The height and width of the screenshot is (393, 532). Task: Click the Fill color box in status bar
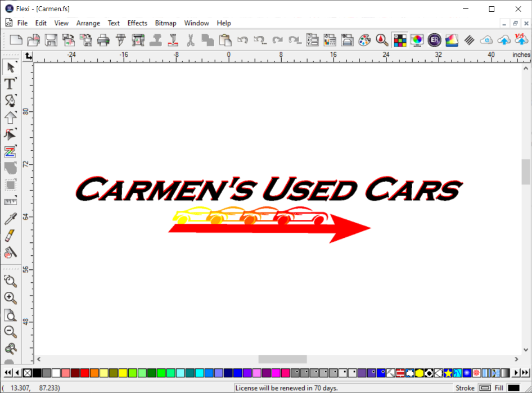pyautogui.click(x=513, y=388)
